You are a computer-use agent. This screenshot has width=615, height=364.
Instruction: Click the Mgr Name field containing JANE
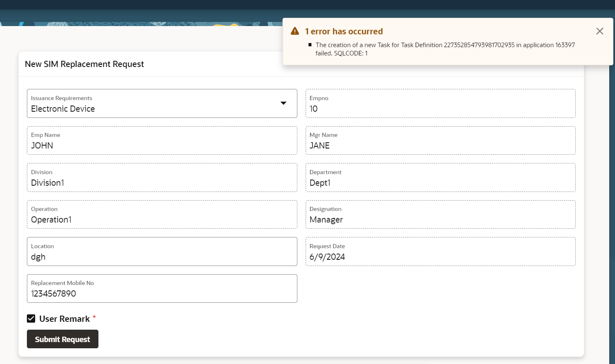click(440, 145)
